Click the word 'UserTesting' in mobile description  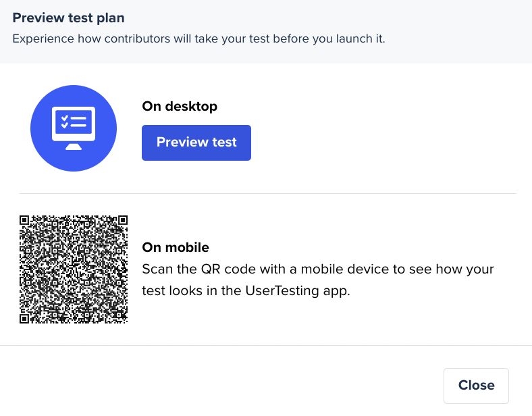[282, 291]
